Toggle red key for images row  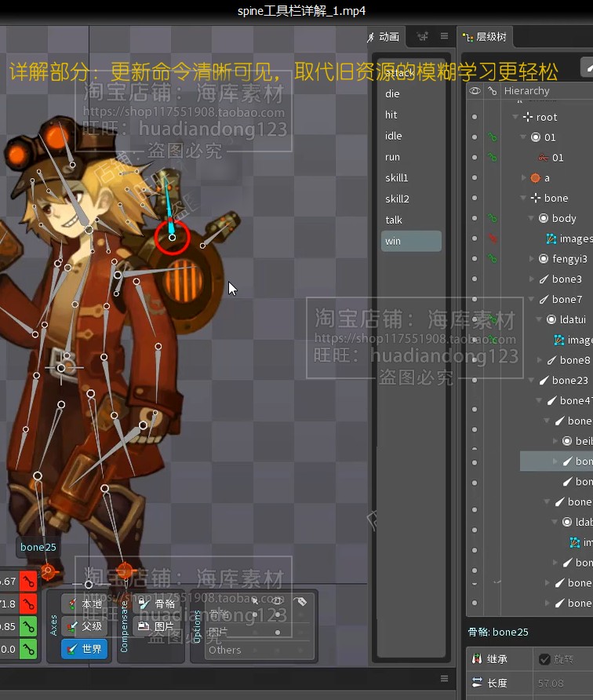492,239
